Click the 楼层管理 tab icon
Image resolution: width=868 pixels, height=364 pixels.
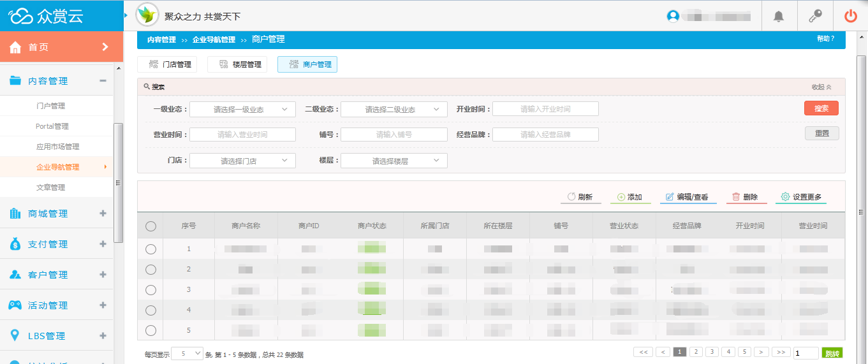(x=224, y=64)
